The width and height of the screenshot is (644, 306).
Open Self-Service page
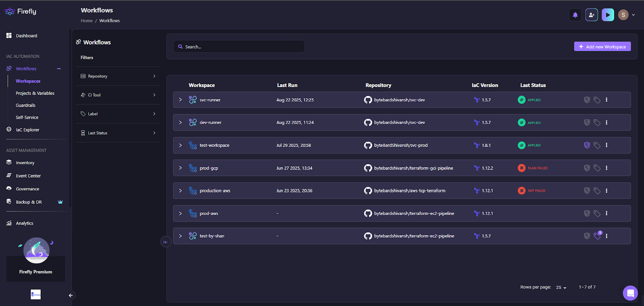pos(27,117)
